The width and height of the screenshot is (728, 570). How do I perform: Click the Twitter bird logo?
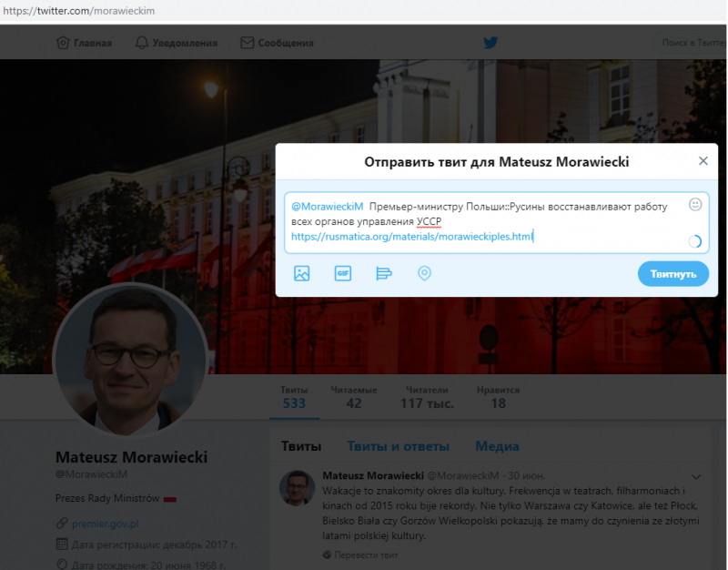coord(490,43)
